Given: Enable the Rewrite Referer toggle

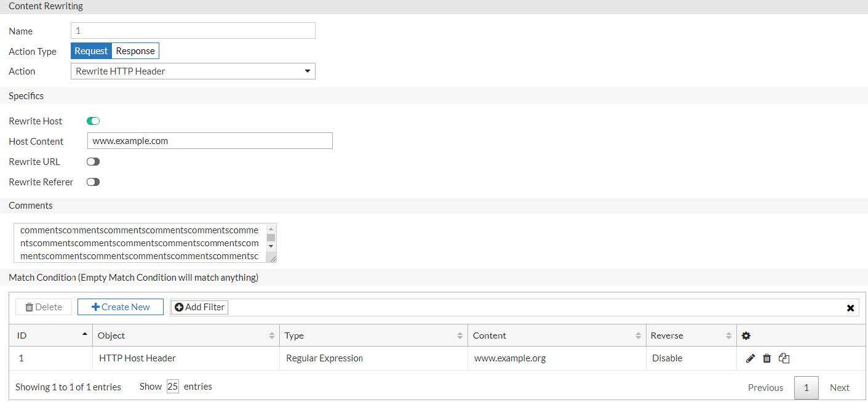Looking at the screenshot, I should pos(93,182).
